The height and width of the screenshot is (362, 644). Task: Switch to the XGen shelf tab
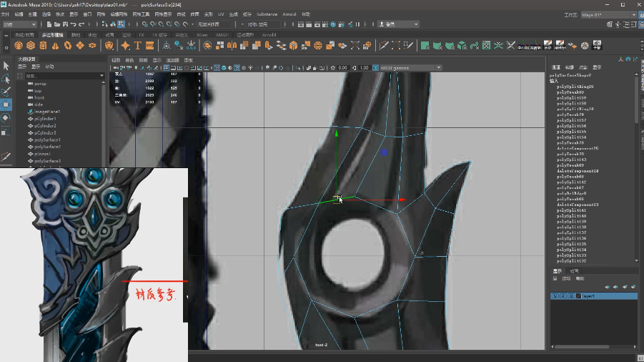click(202, 34)
